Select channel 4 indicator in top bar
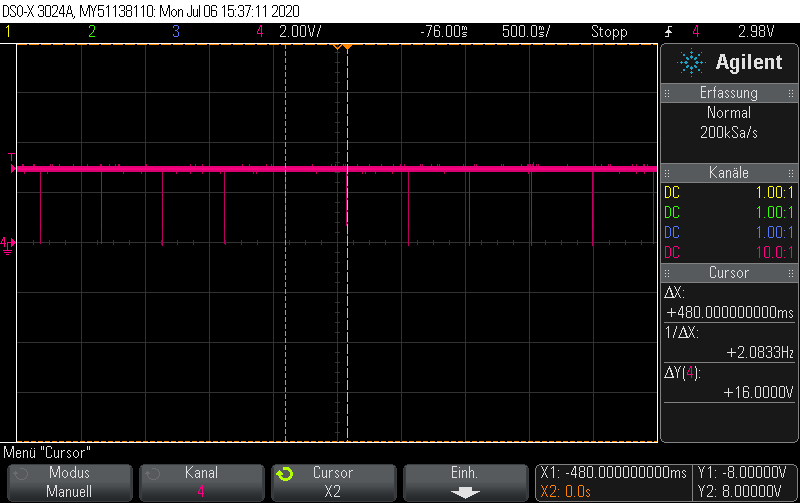The width and height of the screenshot is (800, 503). [x=260, y=32]
